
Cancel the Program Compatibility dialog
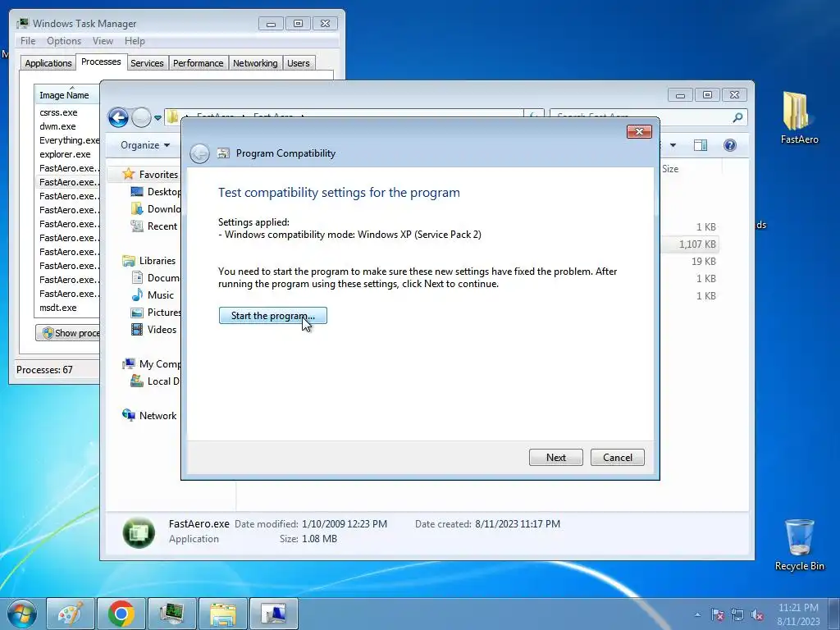(x=617, y=458)
